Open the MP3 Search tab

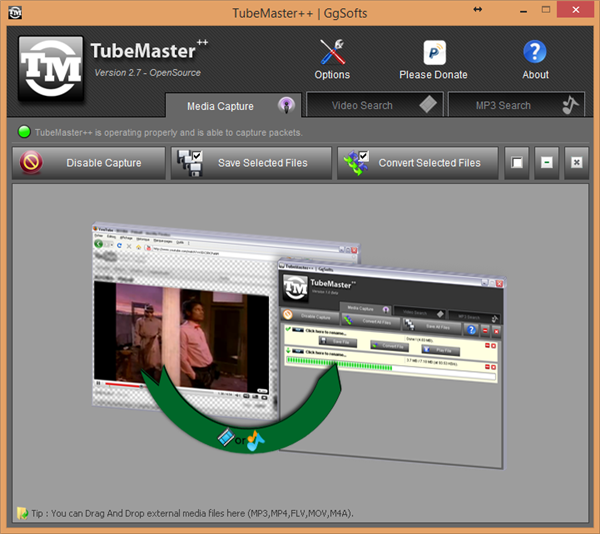(x=501, y=106)
